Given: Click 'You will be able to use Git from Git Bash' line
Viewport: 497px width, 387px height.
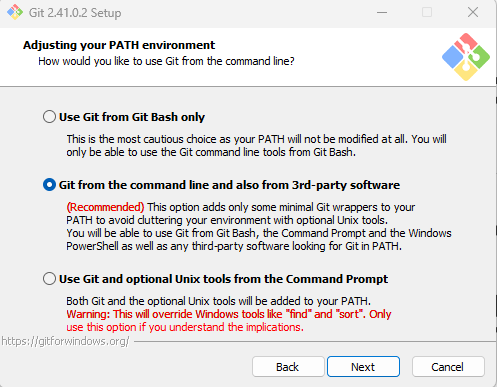Looking at the screenshot, I should pyautogui.click(x=259, y=233).
